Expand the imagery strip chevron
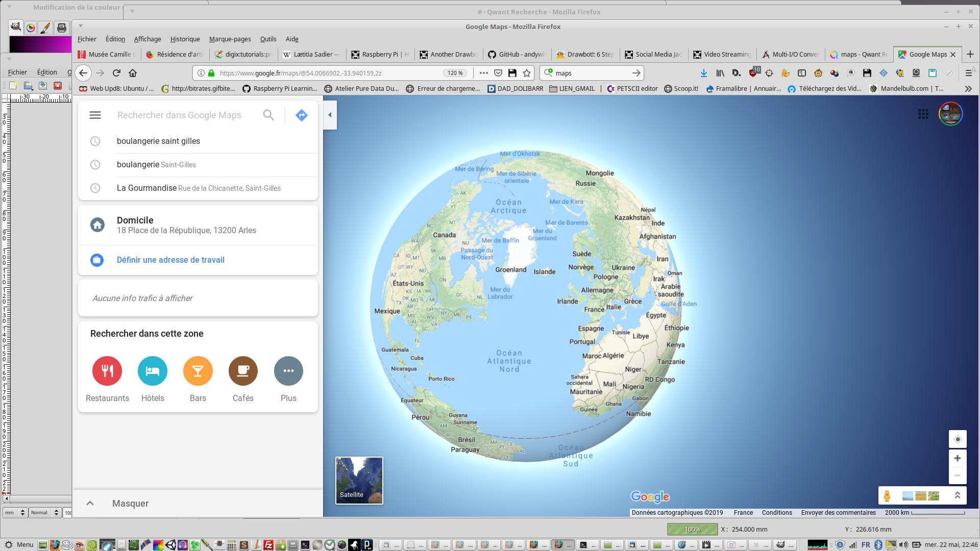Image resolution: width=980 pixels, height=551 pixels. click(x=958, y=495)
